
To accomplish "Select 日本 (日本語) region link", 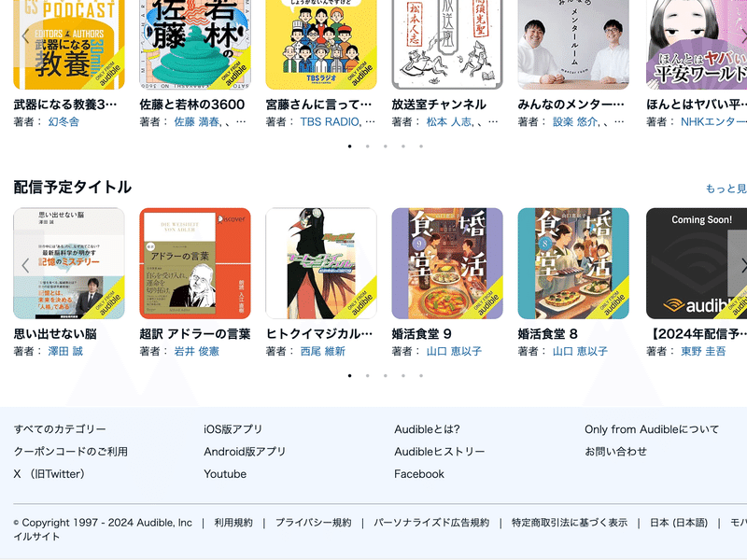I will coord(679,523).
